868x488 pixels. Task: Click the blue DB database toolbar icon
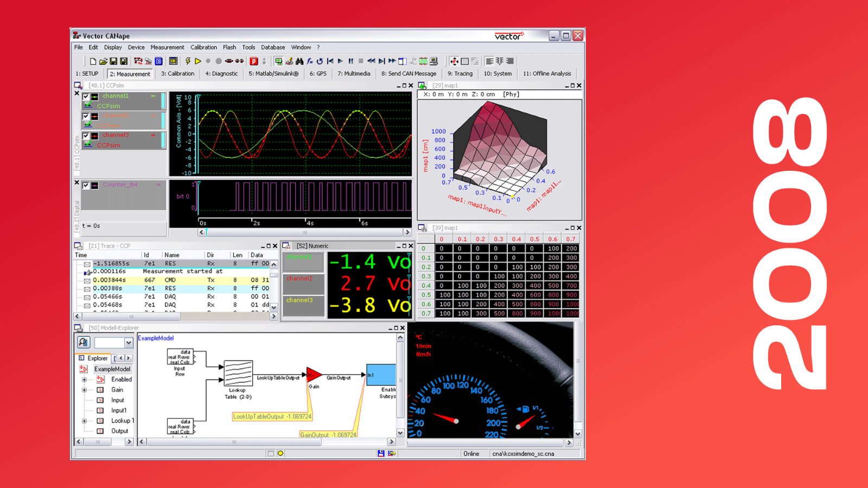coord(158,61)
